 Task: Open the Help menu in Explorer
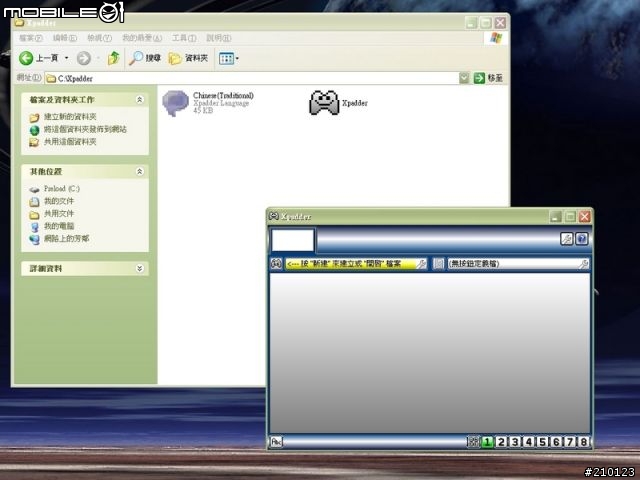point(219,38)
